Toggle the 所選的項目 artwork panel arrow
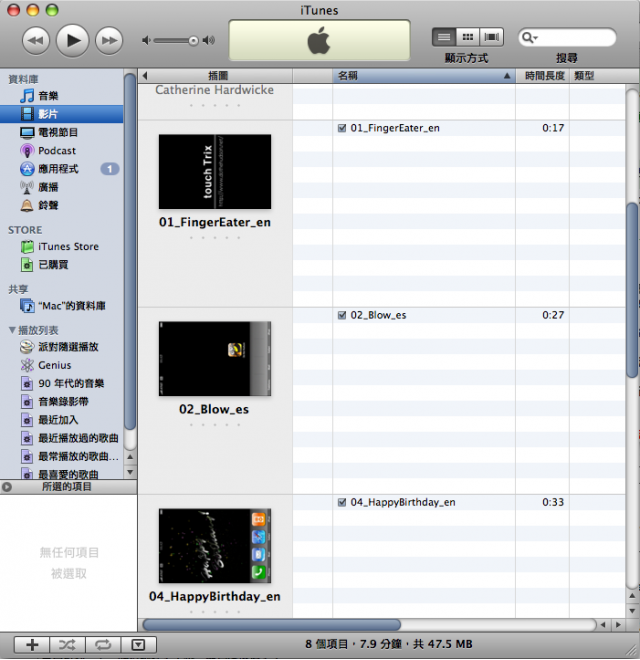This screenshot has width=640, height=660. (7, 487)
